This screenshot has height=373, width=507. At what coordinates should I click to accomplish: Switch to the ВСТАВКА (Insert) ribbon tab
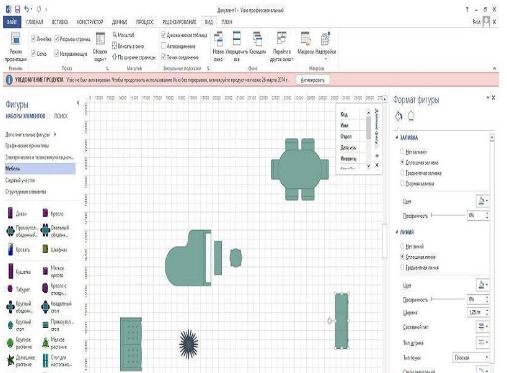[x=60, y=22]
